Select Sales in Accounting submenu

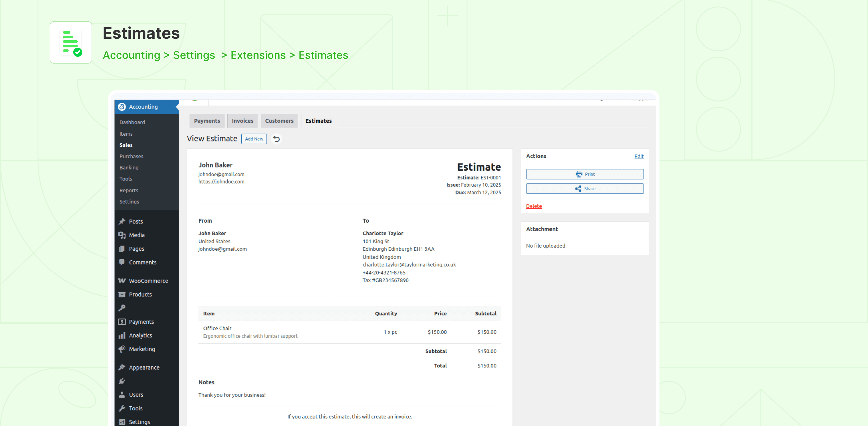(126, 145)
